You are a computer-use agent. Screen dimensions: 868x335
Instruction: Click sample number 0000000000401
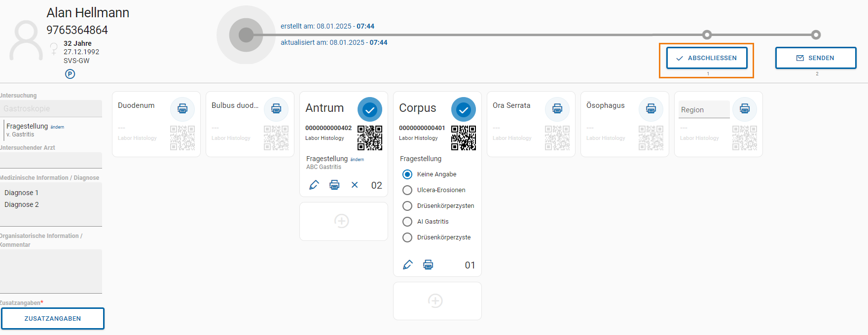[422, 128]
